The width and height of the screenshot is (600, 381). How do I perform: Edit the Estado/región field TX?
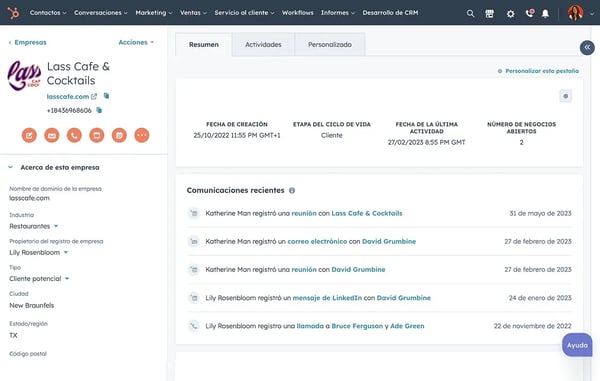[x=13, y=335]
